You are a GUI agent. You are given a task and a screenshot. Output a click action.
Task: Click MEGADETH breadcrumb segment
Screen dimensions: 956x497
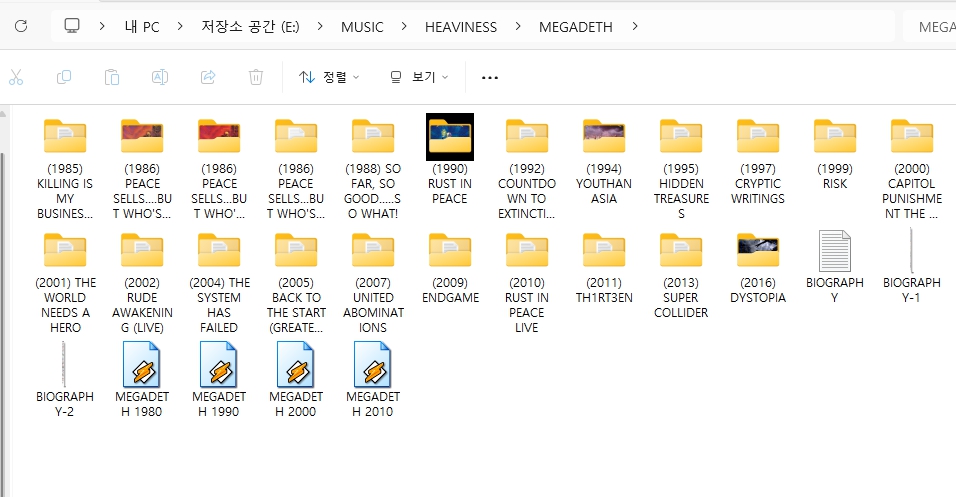576,27
